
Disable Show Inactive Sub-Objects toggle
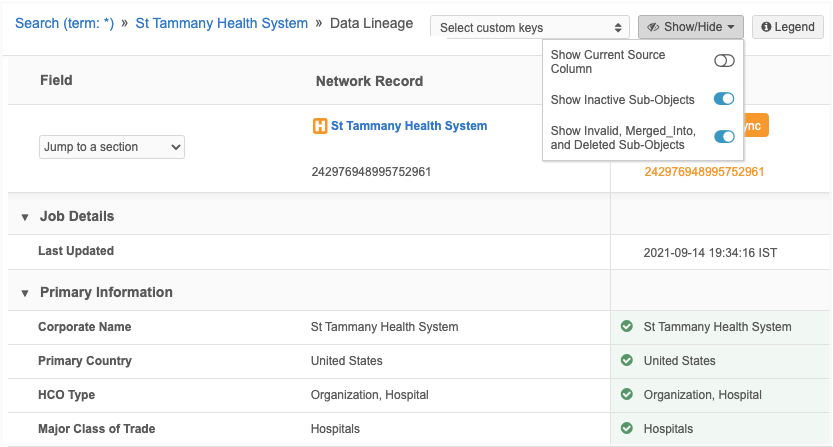pos(724,99)
